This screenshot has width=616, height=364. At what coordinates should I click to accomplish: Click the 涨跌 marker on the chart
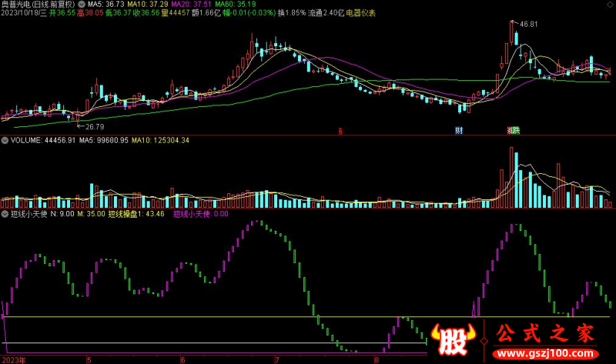click(x=513, y=130)
